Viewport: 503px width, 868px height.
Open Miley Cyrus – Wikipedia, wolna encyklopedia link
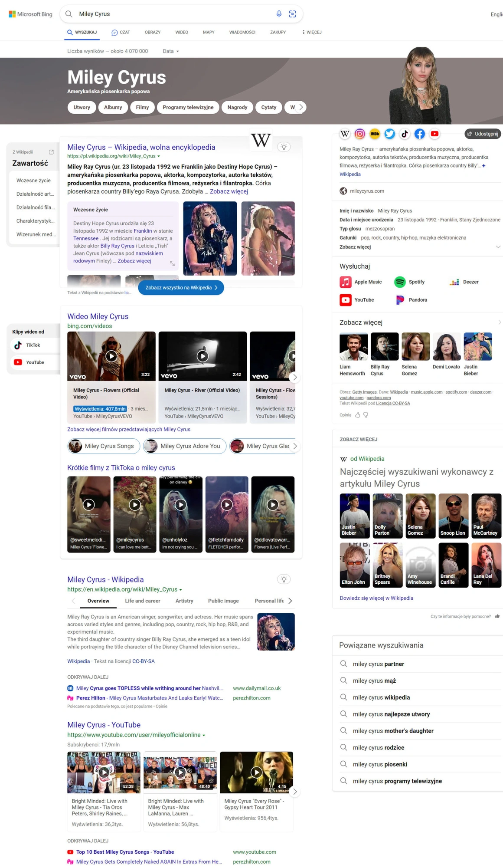click(141, 147)
